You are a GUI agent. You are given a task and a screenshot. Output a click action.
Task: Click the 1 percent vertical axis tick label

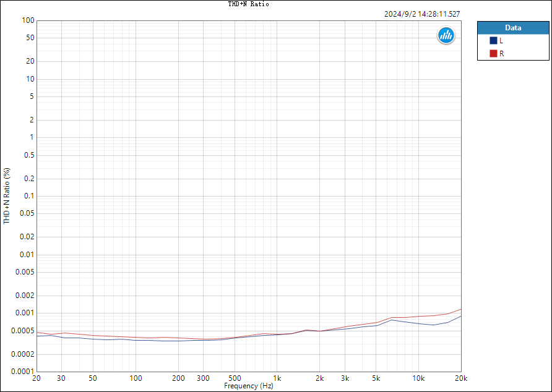pos(32,138)
